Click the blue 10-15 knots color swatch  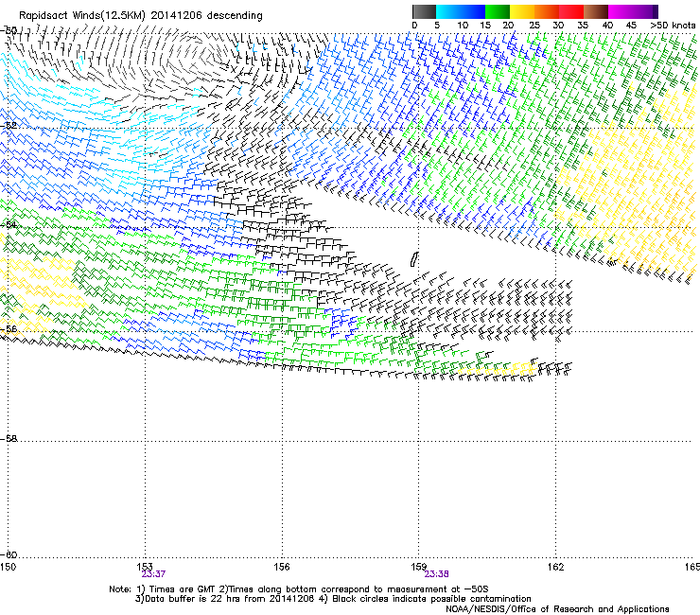(473, 11)
